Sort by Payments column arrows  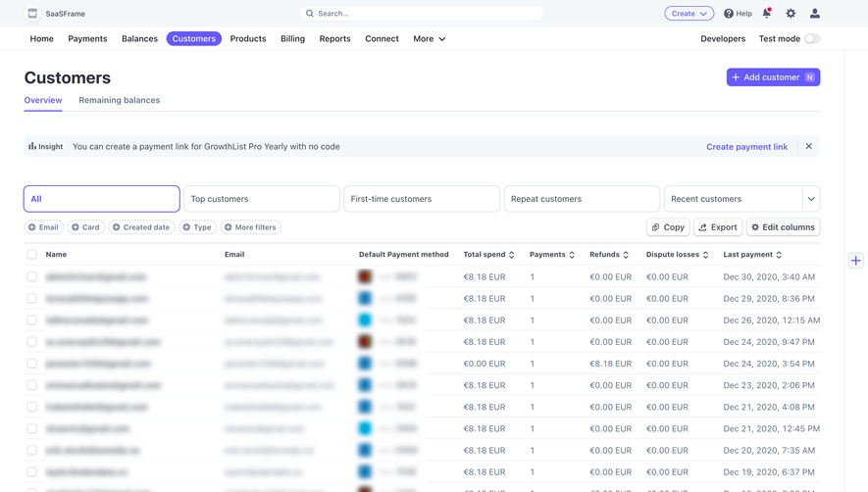click(572, 255)
